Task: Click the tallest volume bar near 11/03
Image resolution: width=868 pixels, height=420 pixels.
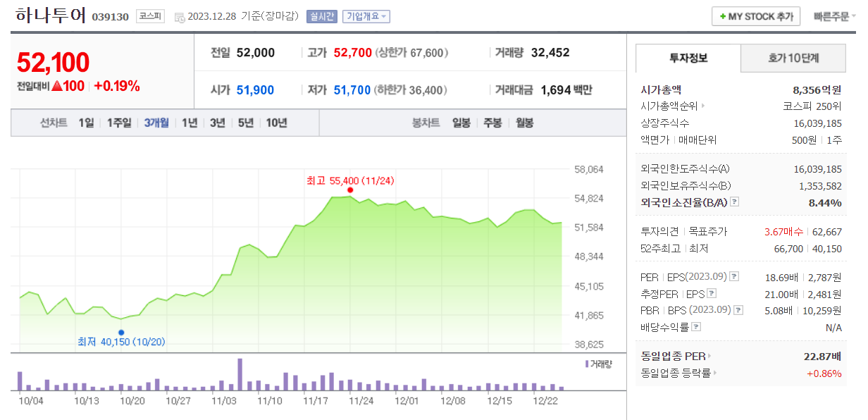Action: 240,375
